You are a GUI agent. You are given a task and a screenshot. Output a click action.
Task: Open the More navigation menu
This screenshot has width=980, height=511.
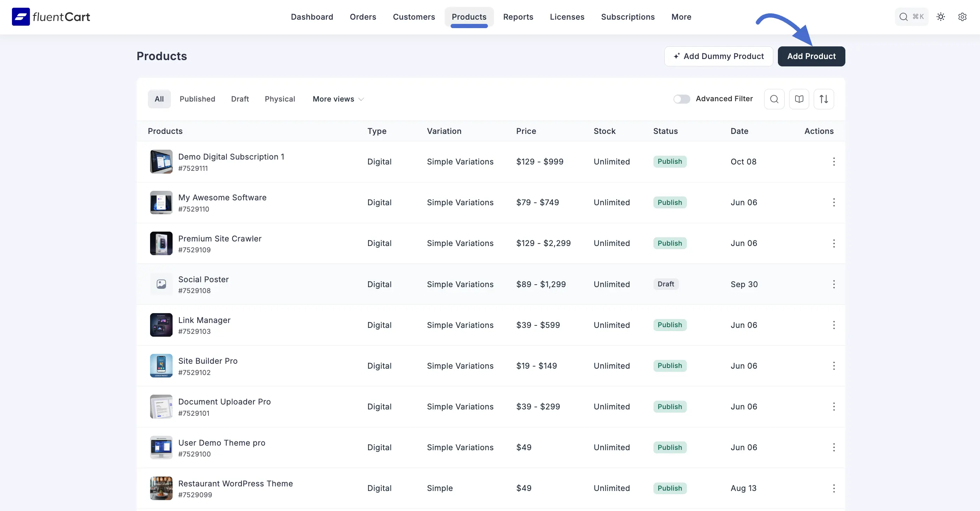point(681,17)
